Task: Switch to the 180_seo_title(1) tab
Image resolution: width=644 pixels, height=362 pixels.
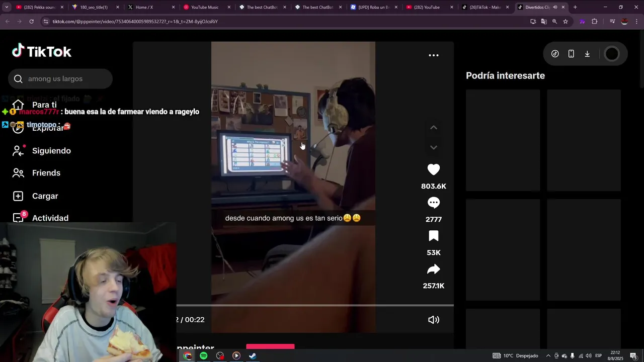Action: [x=94, y=7]
